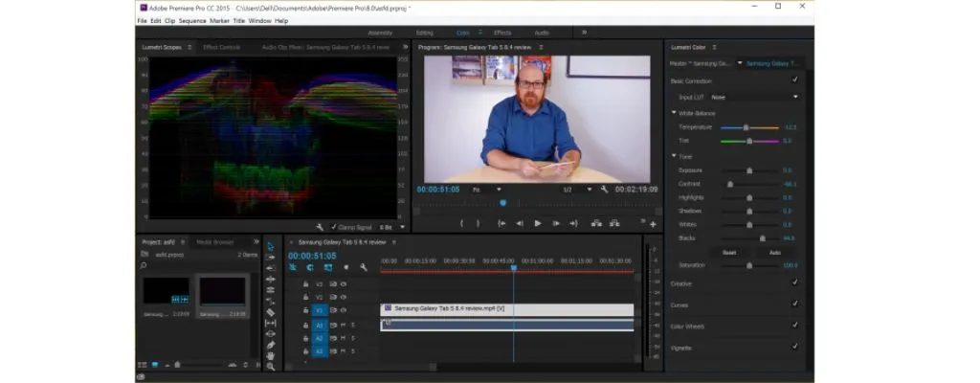Select the Rolling Edit tool

click(271, 280)
